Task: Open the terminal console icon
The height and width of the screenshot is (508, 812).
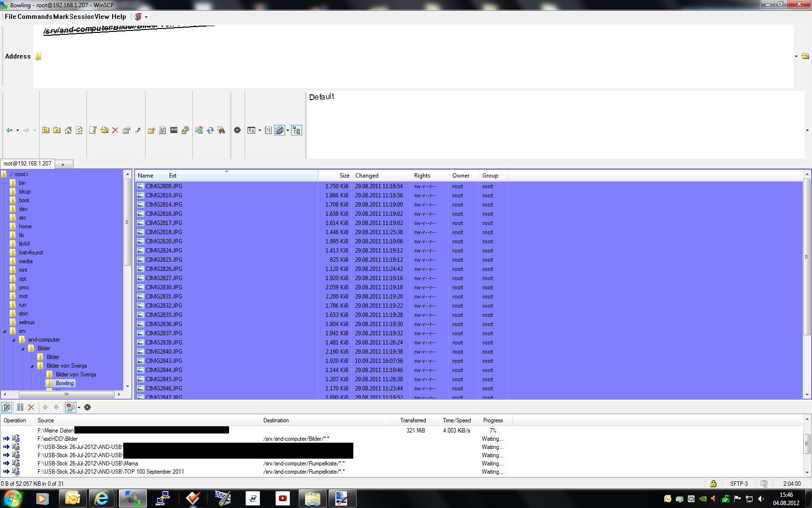Action: click(174, 130)
